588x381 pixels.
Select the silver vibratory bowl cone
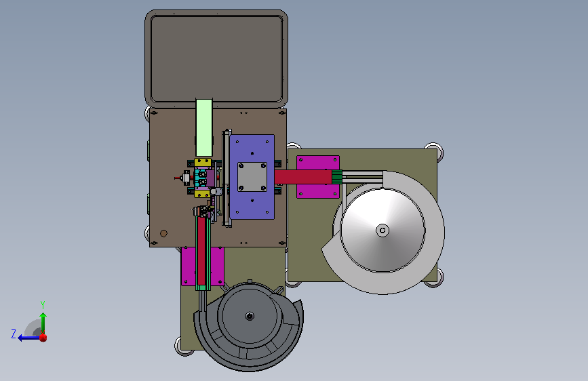(x=383, y=230)
